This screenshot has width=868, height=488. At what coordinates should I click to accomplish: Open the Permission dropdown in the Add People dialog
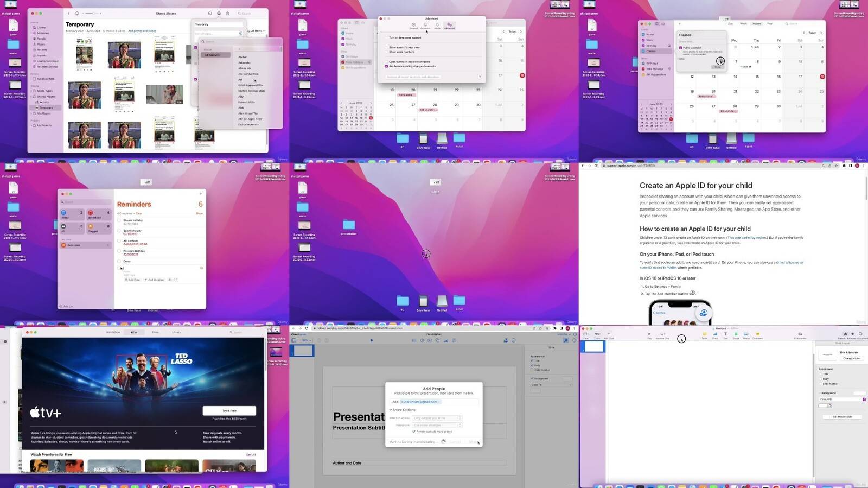437,425
